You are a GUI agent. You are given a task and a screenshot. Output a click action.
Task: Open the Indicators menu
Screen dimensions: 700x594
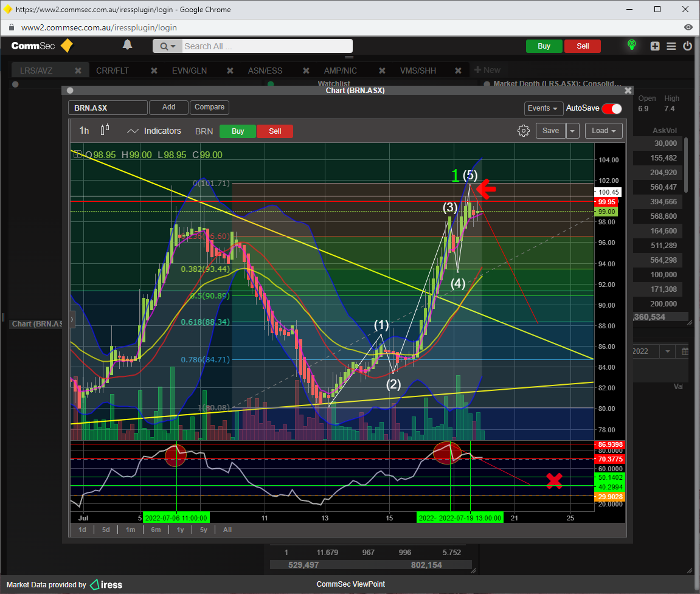coord(154,131)
